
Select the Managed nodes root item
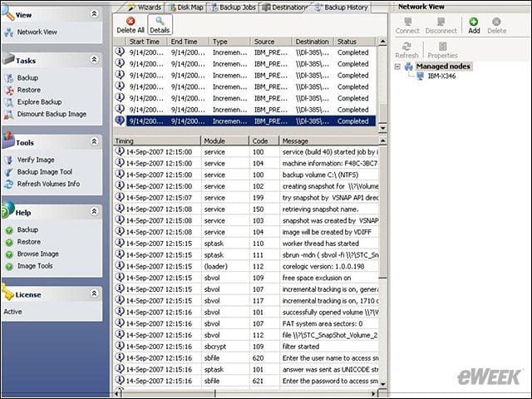[x=443, y=66]
